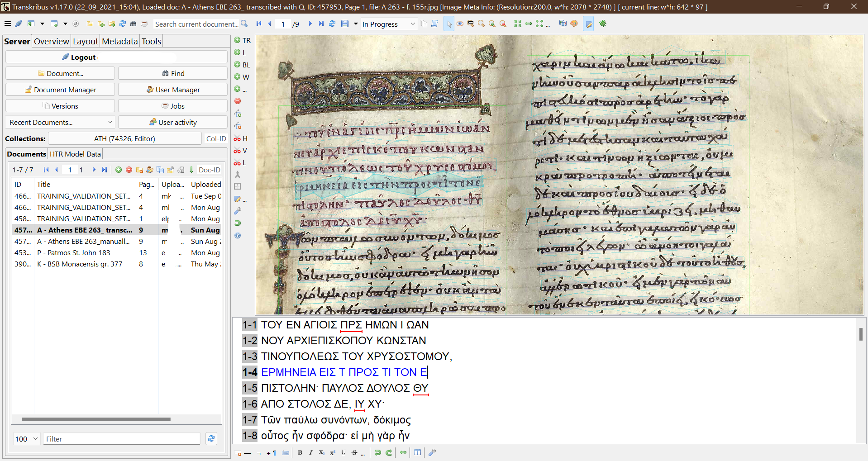Open help question mark in canvas sidebar
This screenshot has width=868, height=461.
(x=238, y=236)
